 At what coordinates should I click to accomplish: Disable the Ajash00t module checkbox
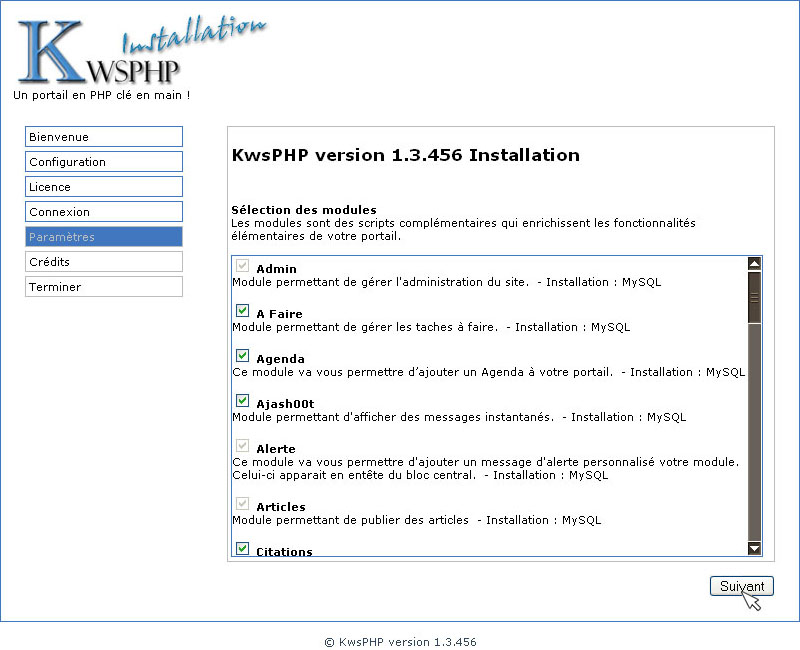(x=242, y=400)
